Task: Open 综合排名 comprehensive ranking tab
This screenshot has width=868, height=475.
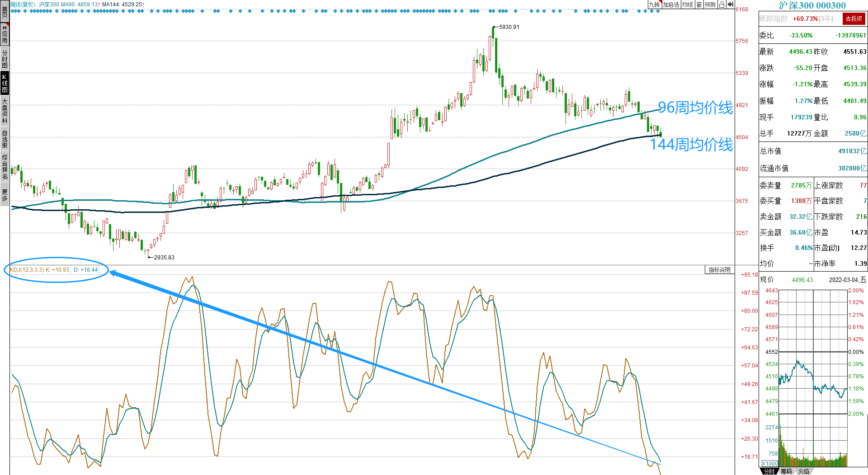Action: click(x=5, y=166)
